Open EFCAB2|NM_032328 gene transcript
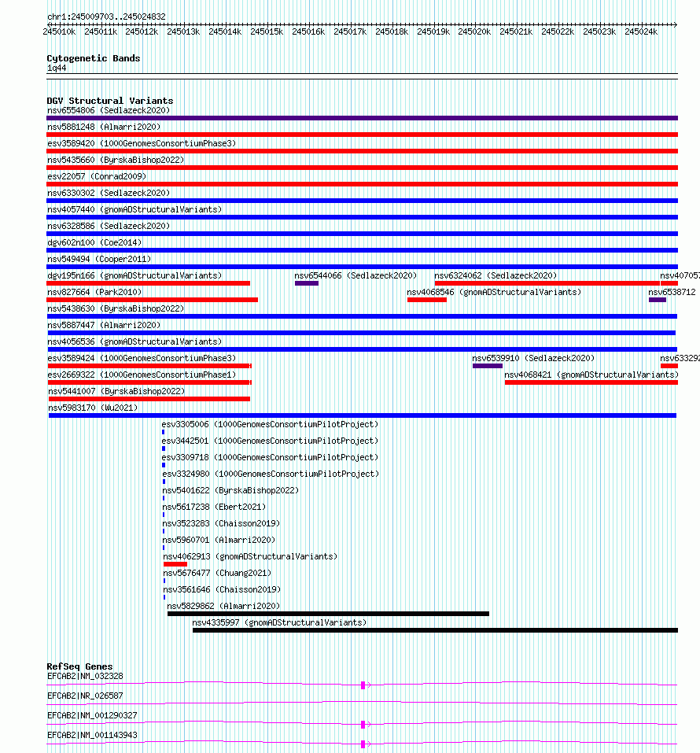 coord(85,676)
